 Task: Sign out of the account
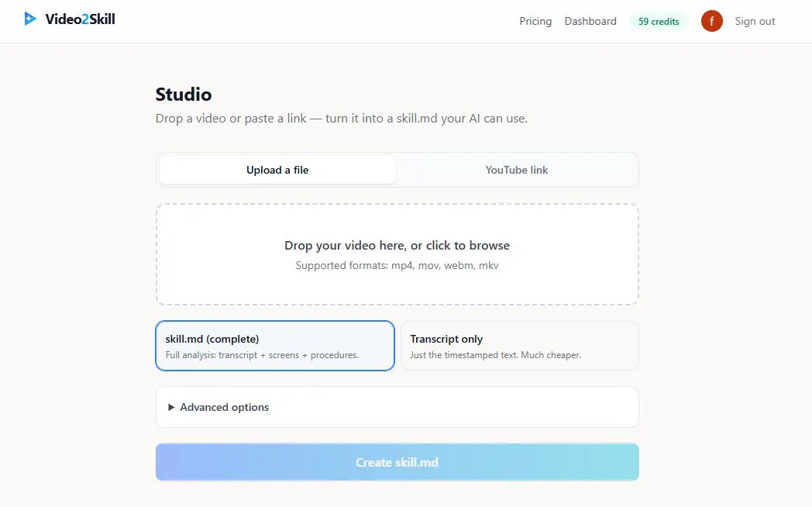(x=755, y=21)
